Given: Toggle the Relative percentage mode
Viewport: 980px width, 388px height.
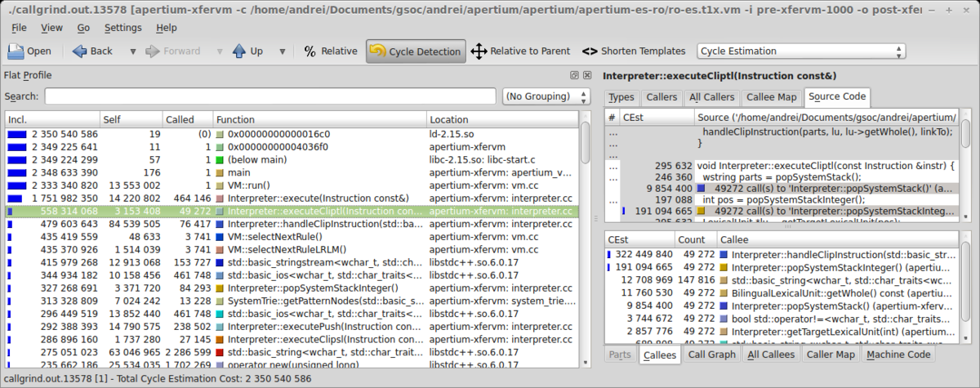Looking at the screenshot, I should [x=331, y=51].
